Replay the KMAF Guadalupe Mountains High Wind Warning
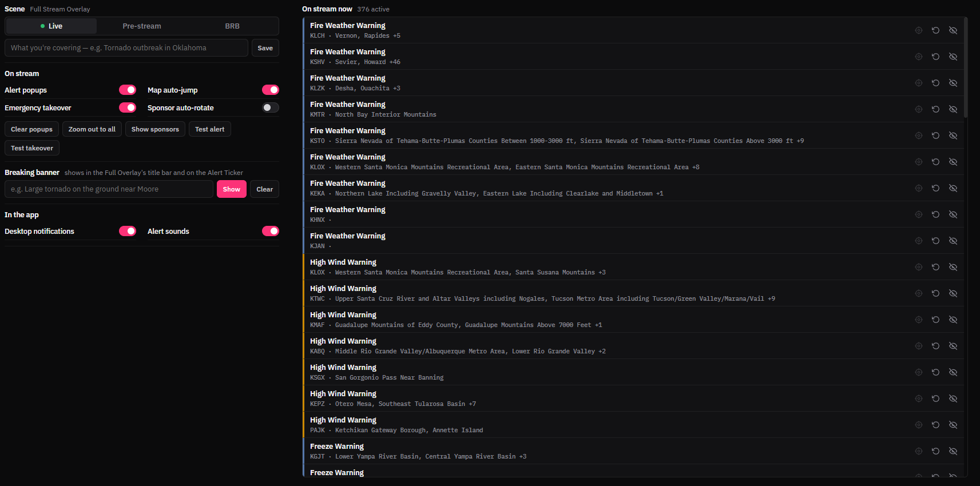This screenshot has width=980, height=486. point(936,320)
